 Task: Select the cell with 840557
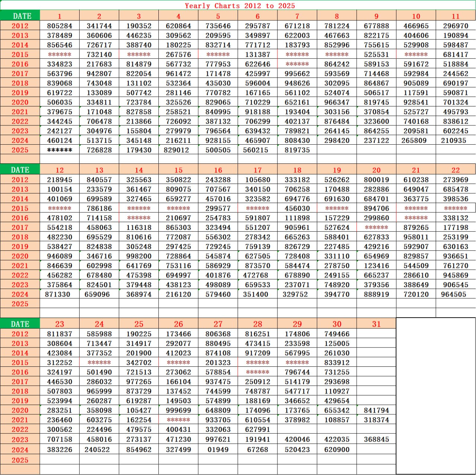coord(99,179)
